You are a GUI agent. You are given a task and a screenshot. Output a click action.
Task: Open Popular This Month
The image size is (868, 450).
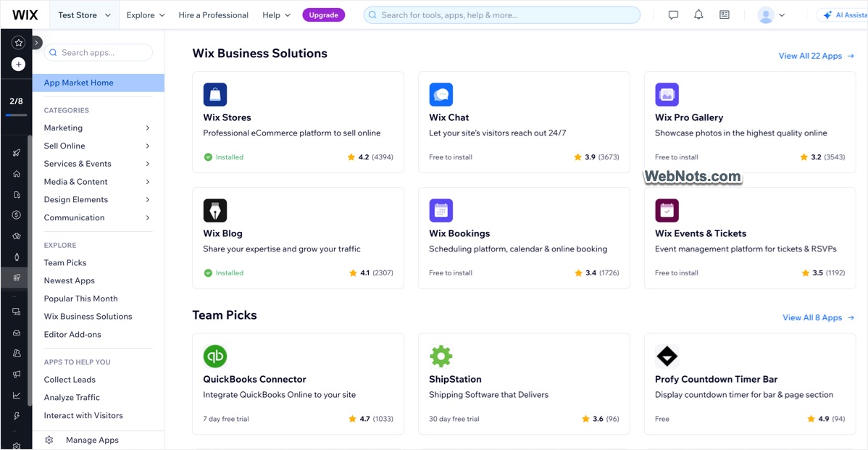pos(81,299)
